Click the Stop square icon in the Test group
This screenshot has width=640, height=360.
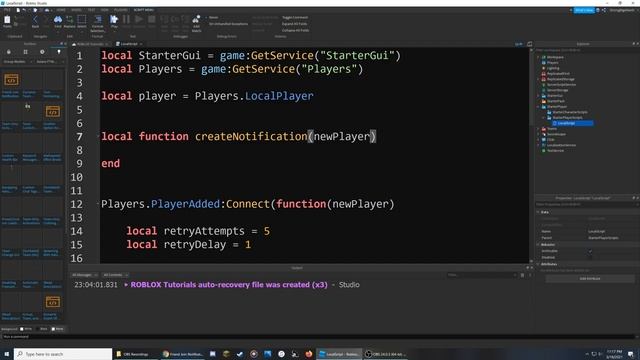[151, 20]
